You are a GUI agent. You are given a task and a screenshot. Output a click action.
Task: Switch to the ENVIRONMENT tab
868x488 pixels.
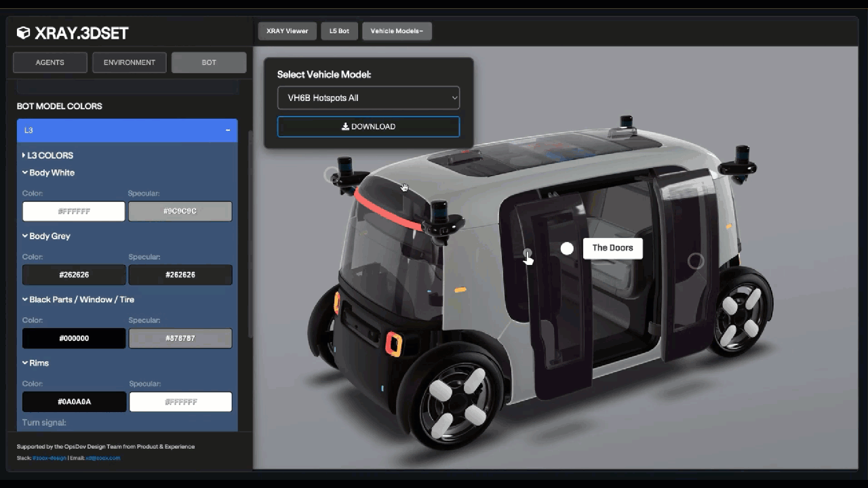point(130,62)
